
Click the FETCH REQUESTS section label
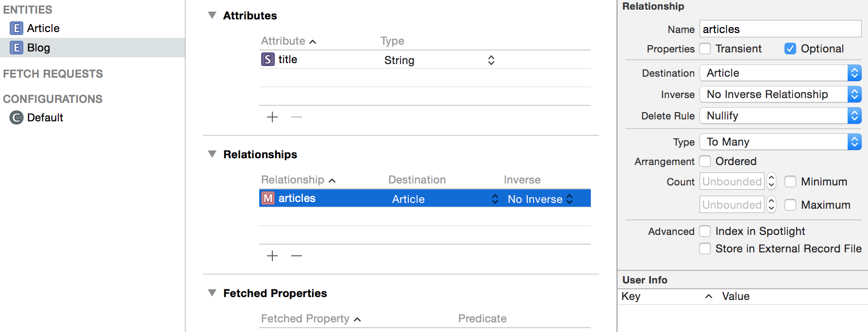click(53, 74)
